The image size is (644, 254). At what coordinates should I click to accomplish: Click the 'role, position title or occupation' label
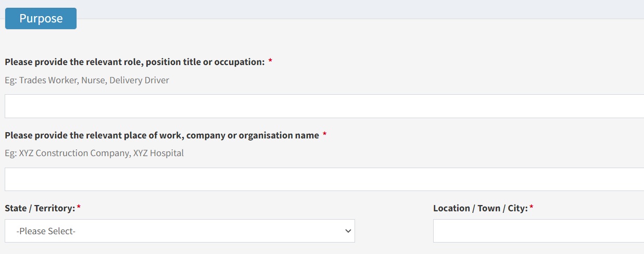[135, 62]
